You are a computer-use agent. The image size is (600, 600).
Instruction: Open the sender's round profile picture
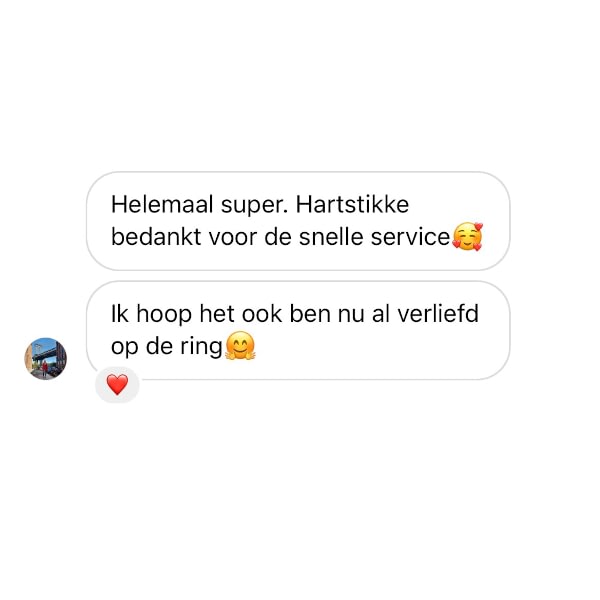coord(46,359)
